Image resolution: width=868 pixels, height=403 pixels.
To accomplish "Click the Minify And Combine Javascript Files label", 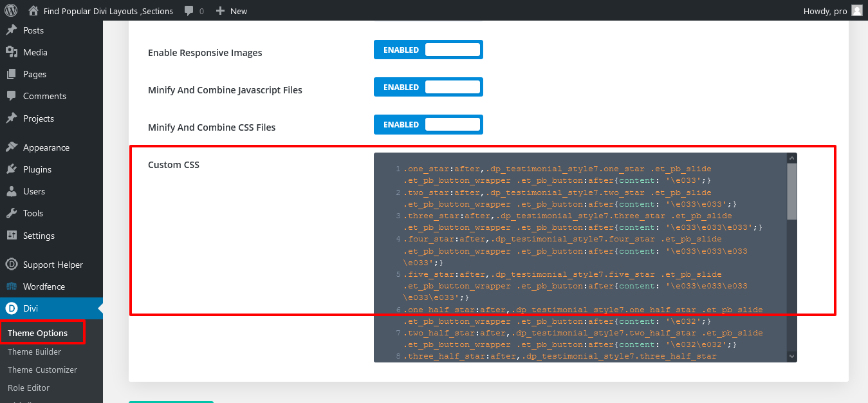I will [x=225, y=90].
